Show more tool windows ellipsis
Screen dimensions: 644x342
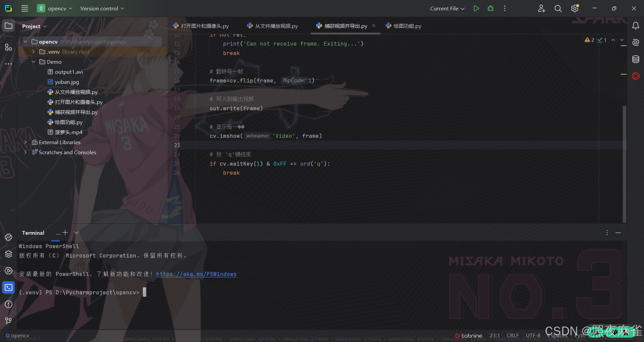tap(8, 64)
